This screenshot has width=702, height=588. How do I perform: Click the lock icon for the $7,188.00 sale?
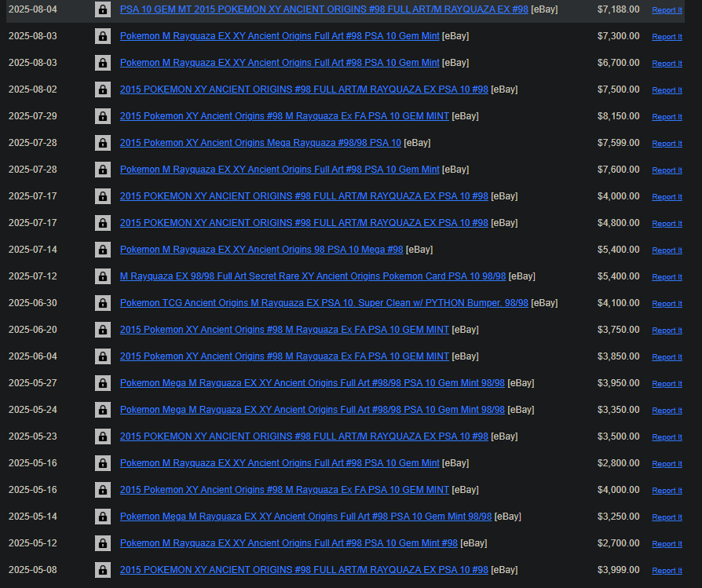tap(103, 9)
